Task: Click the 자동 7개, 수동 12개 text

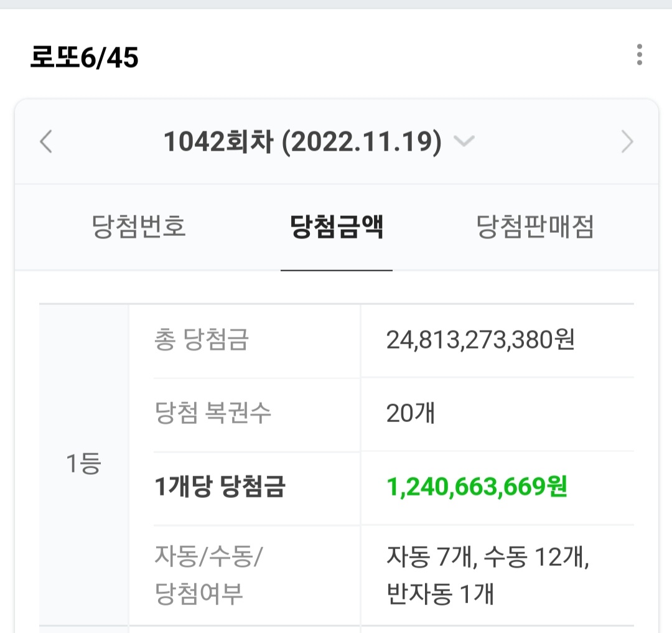Action: (488, 556)
